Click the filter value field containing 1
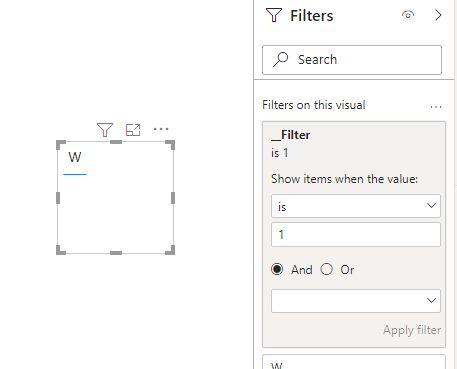 (356, 235)
